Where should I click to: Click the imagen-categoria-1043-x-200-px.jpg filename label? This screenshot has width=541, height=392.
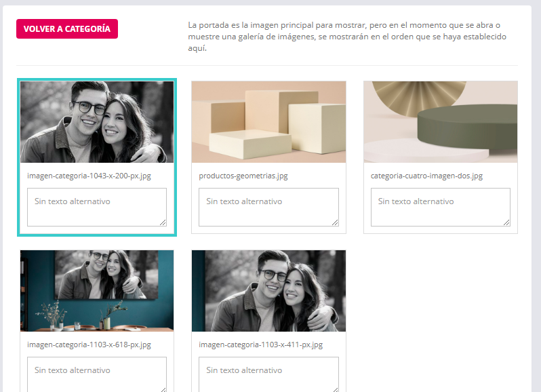89,176
